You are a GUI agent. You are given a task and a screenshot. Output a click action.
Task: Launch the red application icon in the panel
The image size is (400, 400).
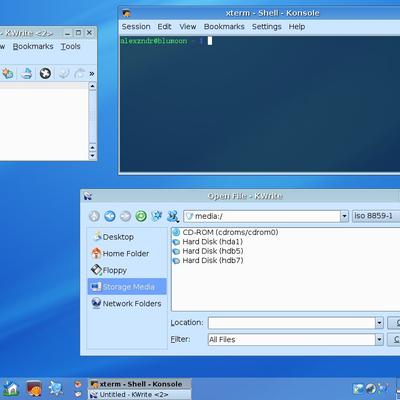[34, 389]
